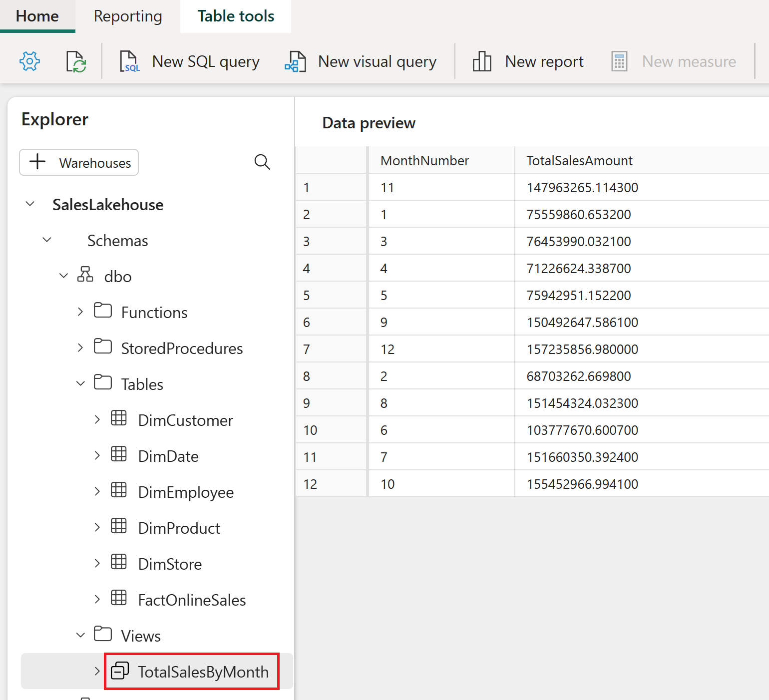Click the New report chart icon
Screen dimensions: 769x700
click(482, 61)
